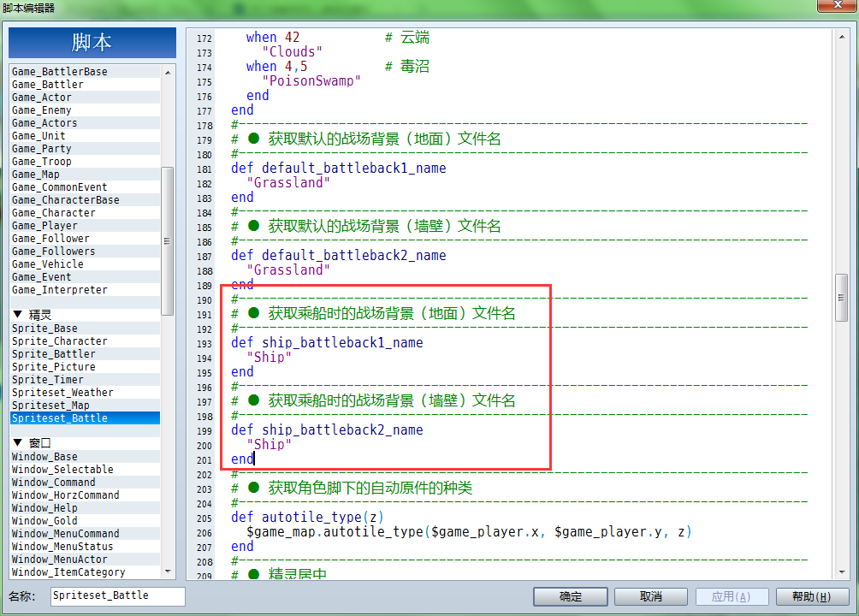Click the "def autotile_type(z)" code line
This screenshot has height=616, width=859.
pos(307,517)
